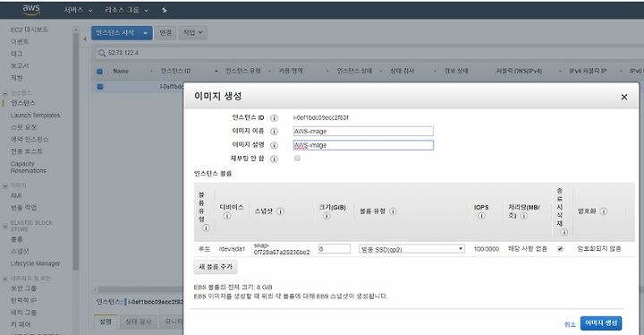Click info icon under 크기(GiB) column header
Screen dimensions: 644x335
pyautogui.click(x=326, y=216)
